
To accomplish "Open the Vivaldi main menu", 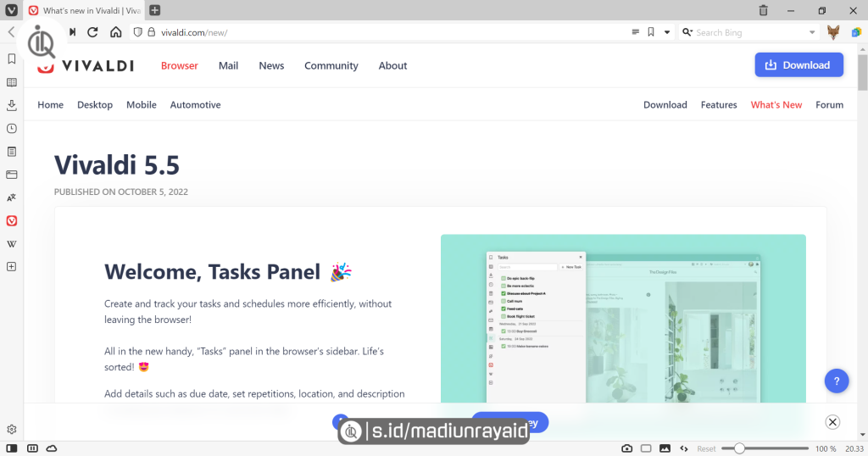I will (12, 10).
